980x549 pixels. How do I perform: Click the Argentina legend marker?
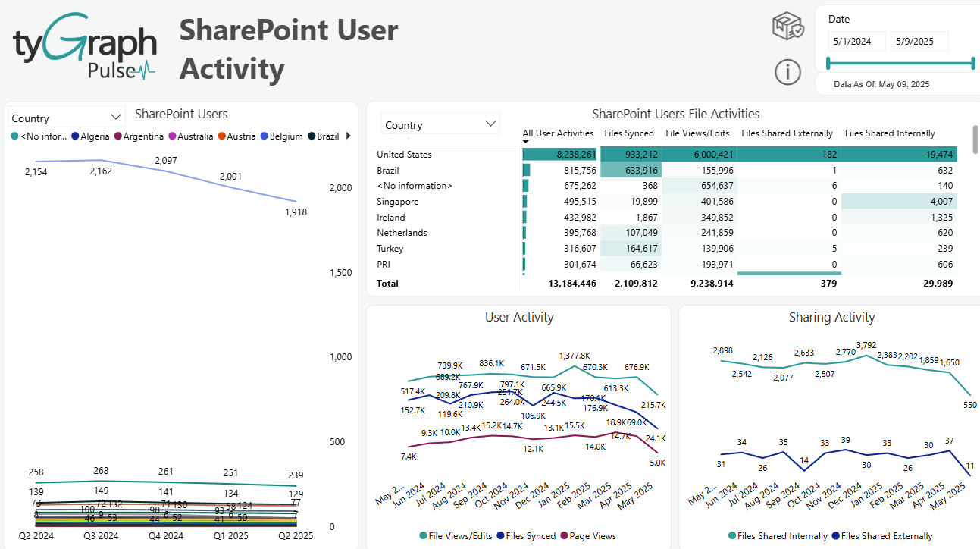click(x=118, y=136)
